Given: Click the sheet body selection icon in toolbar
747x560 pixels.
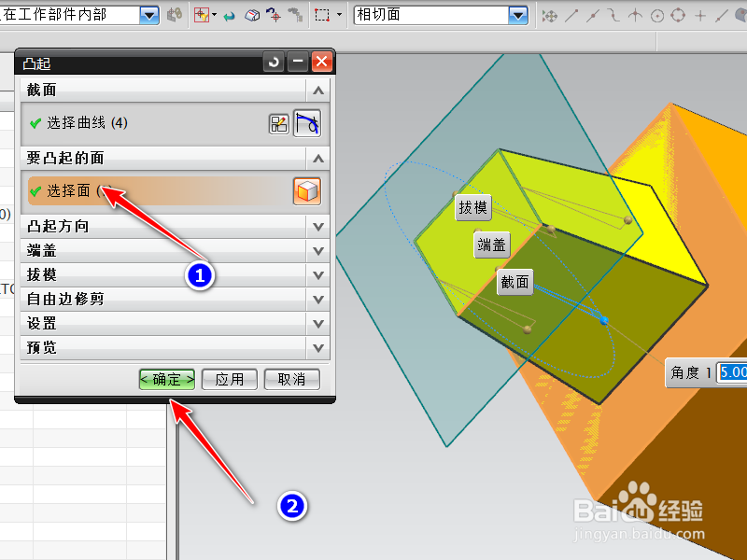Looking at the screenshot, I should tap(252, 16).
